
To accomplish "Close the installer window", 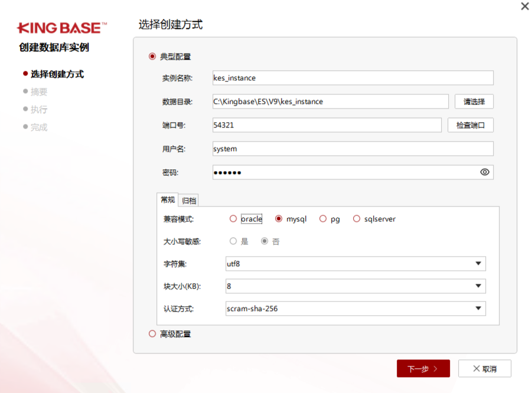I will click(x=524, y=6).
